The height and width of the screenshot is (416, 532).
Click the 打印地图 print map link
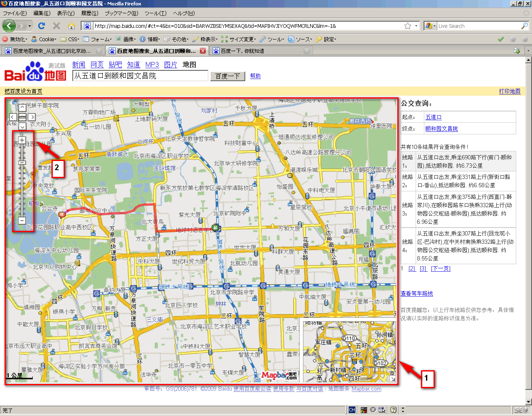pyautogui.click(x=510, y=91)
